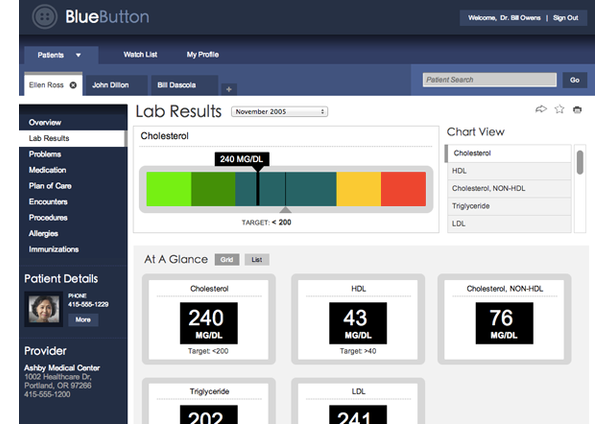Click the red segment of cholesterol gauge
Image resolution: width=615 pixels, height=424 pixels.
pyautogui.click(x=403, y=189)
